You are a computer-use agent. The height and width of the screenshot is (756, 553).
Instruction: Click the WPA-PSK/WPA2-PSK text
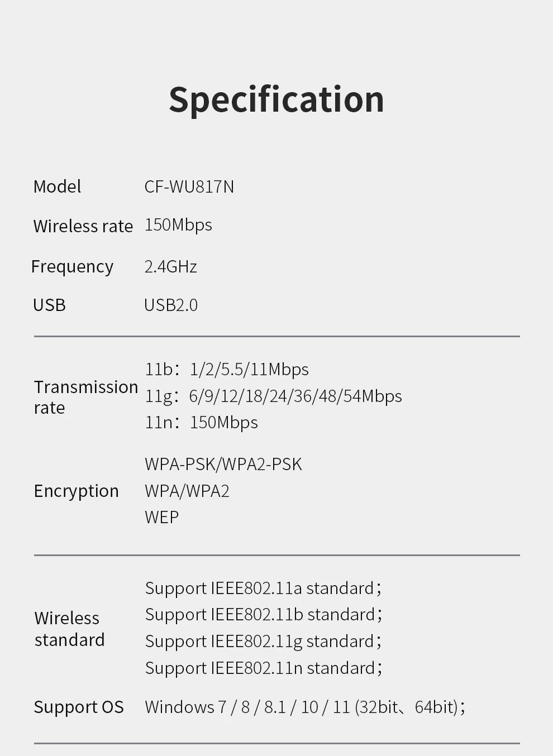223,465
